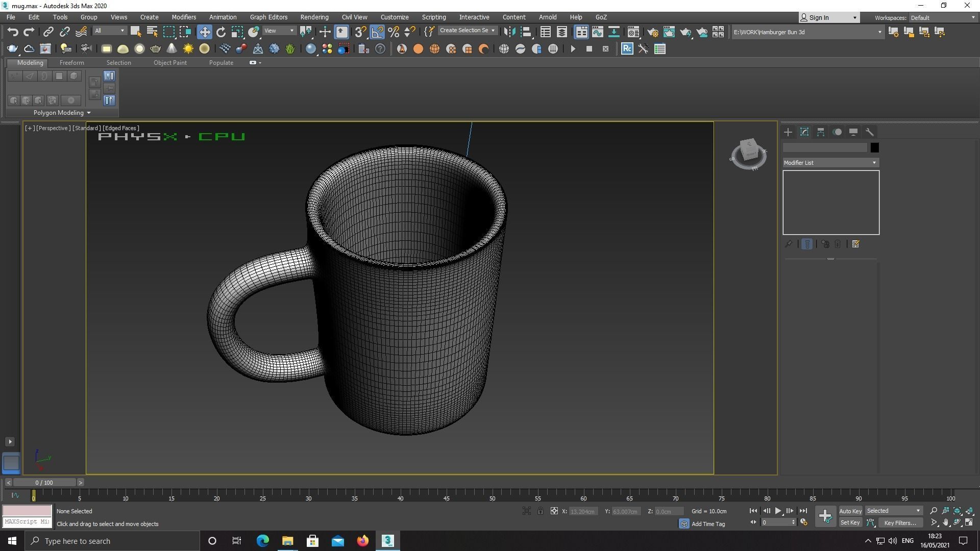Expand the Polygon Modeling panel arrow
980x551 pixels.
[89, 113]
